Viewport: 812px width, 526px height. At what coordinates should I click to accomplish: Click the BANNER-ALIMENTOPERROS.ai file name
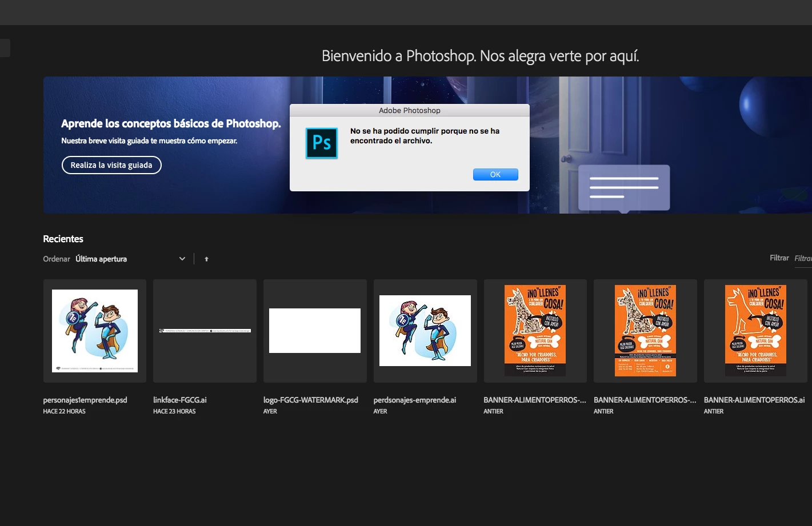[754, 400]
